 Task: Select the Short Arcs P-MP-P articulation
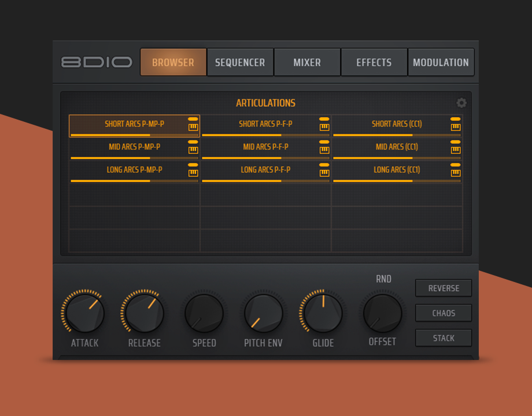click(134, 126)
